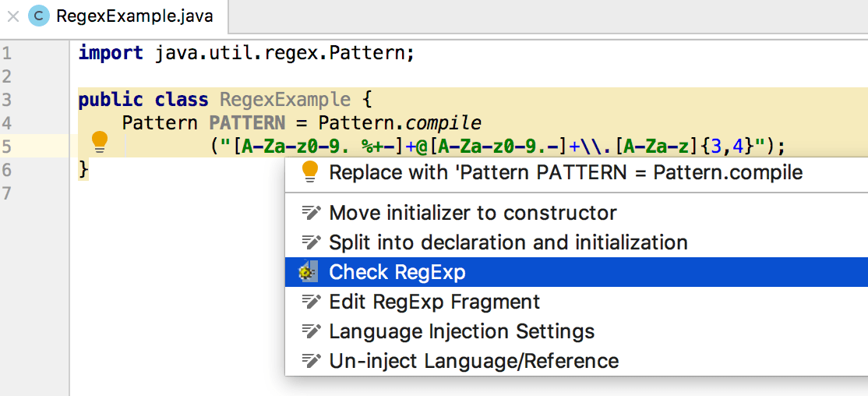Click line number 7 in the gutter
Screen dimensions: 868x396
pyautogui.click(x=5, y=193)
